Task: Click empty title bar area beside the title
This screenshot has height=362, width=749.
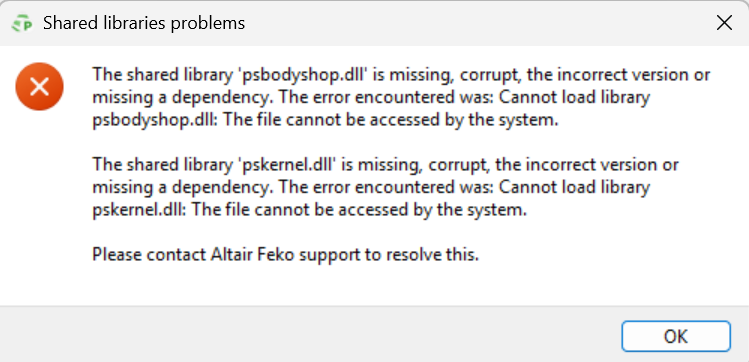Action: pos(478,23)
